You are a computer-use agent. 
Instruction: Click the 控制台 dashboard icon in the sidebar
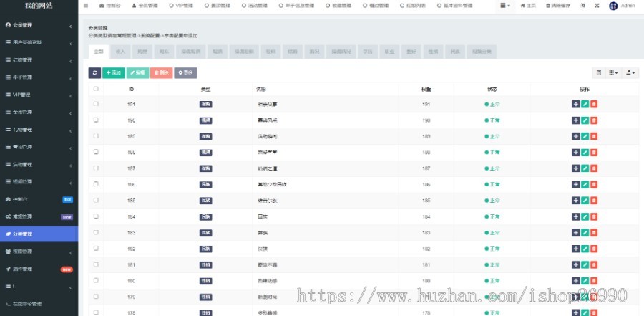click(x=8, y=199)
